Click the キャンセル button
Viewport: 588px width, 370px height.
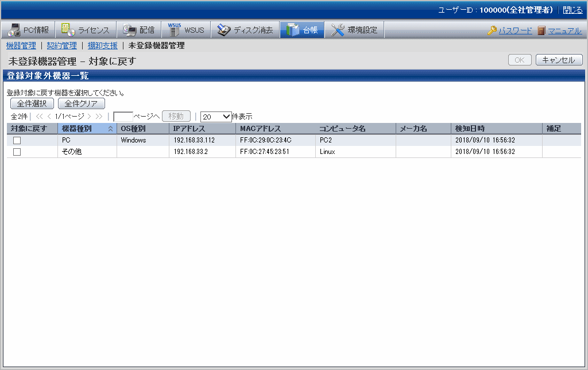click(x=559, y=60)
